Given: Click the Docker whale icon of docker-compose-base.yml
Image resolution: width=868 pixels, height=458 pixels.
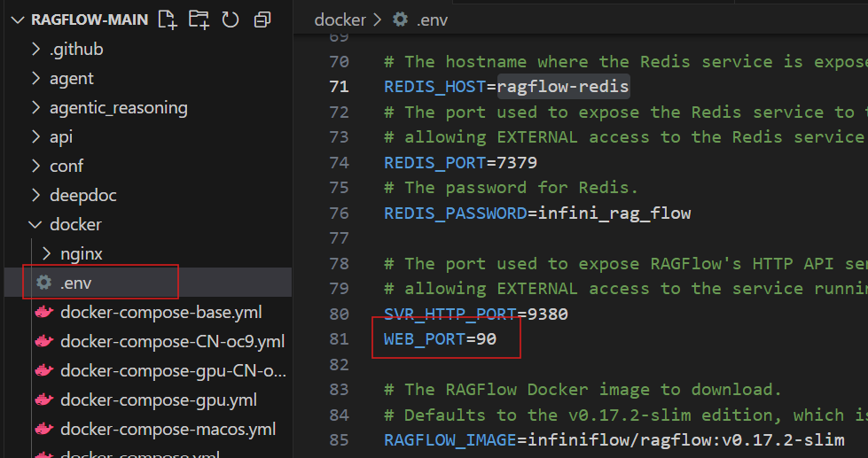Looking at the screenshot, I should (x=44, y=313).
